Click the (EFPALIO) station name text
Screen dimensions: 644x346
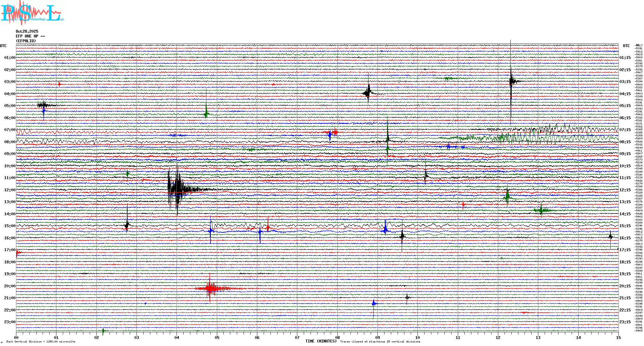26,41
